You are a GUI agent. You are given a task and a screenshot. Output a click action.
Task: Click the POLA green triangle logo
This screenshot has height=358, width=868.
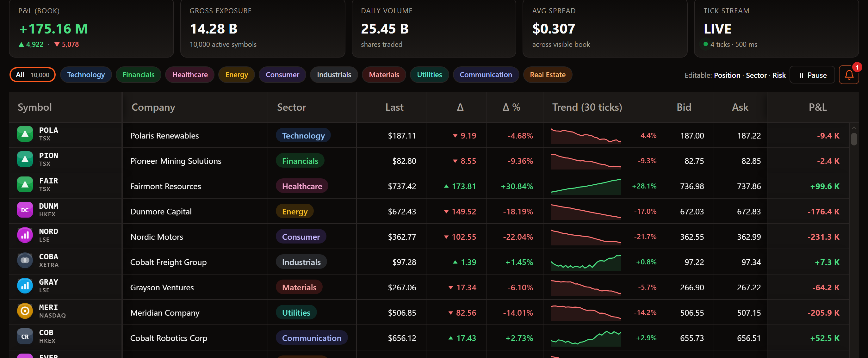click(x=25, y=134)
